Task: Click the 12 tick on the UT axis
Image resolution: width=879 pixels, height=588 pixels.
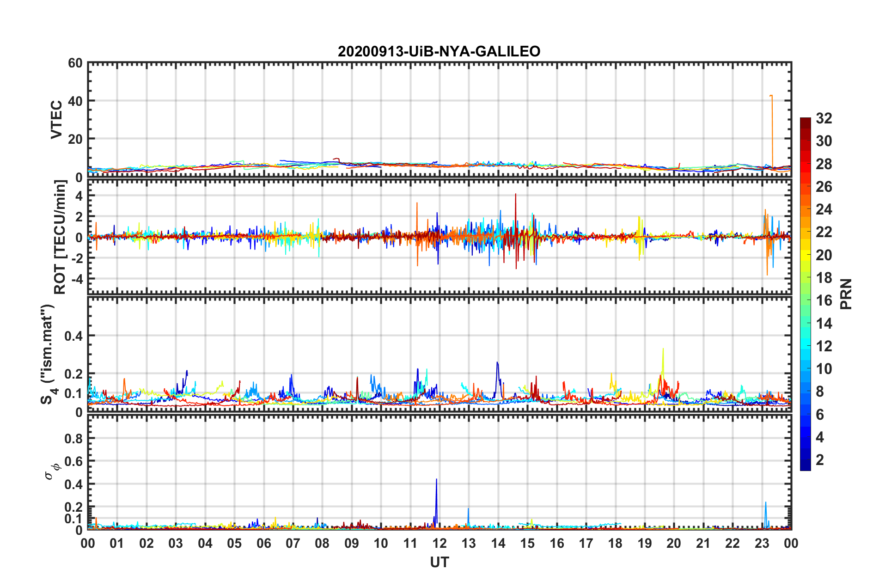Action: click(x=439, y=543)
